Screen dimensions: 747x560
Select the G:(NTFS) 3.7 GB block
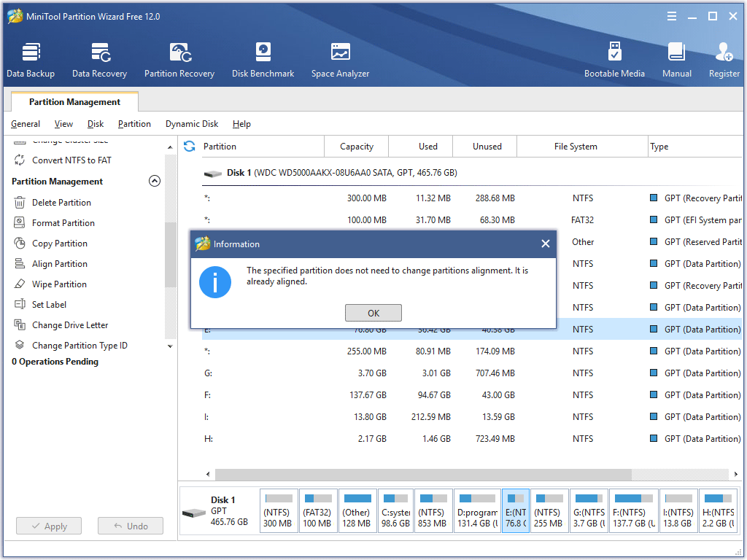pyautogui.click(x=589, y=511)
